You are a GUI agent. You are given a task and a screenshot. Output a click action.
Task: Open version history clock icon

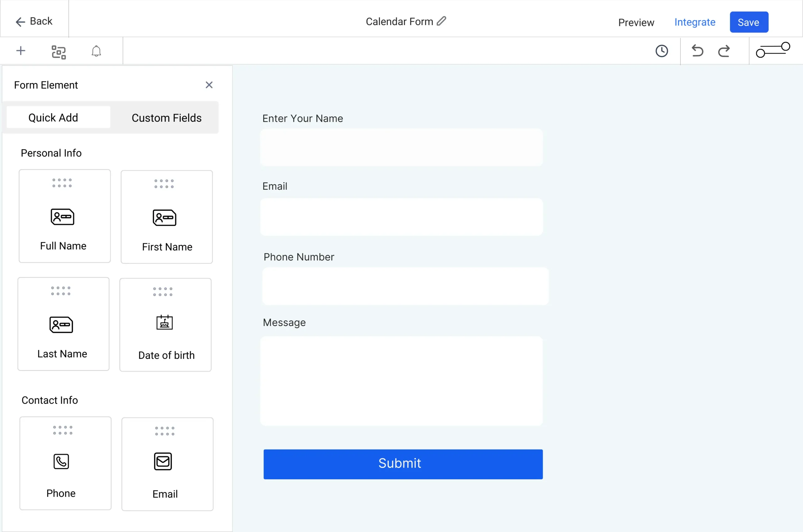click(x=661, y=51)
